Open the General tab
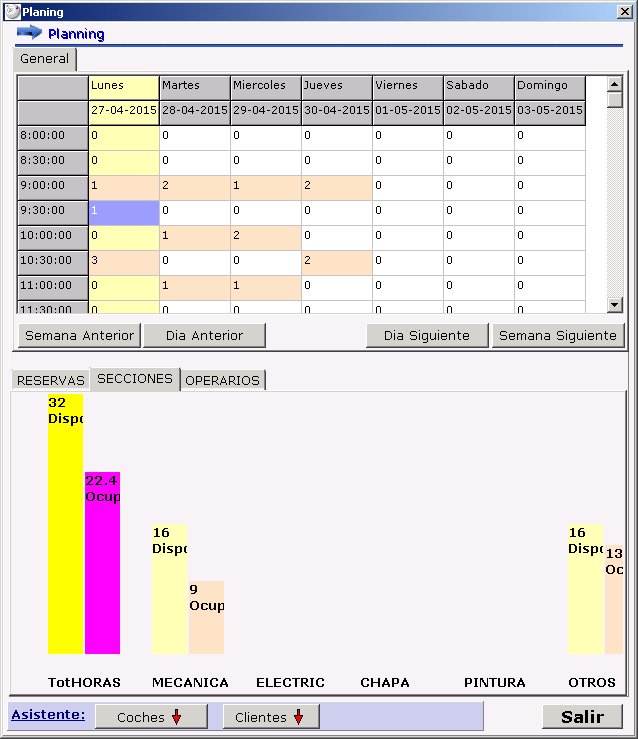Viewport: 638px width, 739px height. 44,59
